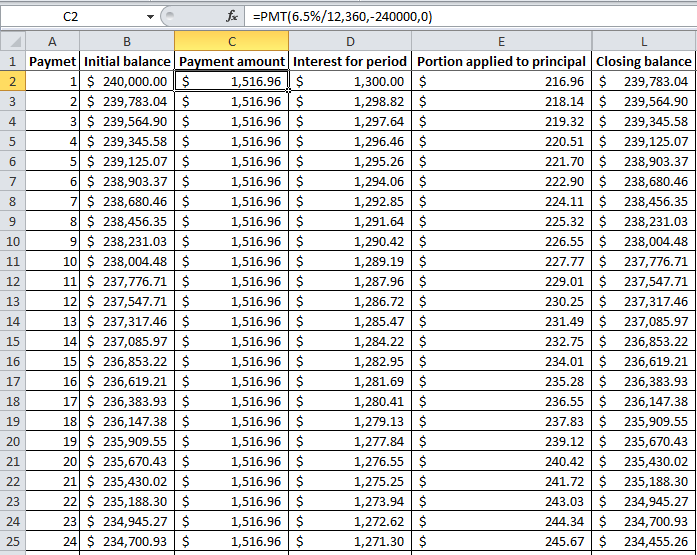Select the column B header
The width and height of the screenshot is (697, 555).
(x=127, y=41)
